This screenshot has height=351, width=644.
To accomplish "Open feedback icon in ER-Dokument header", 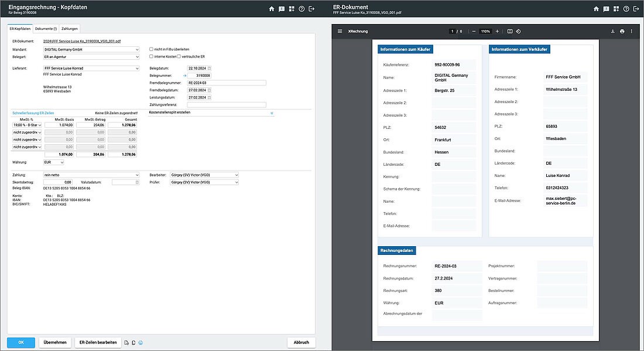I will coord(606,9).
